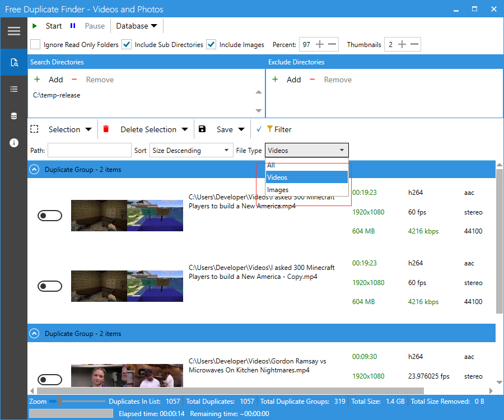Adjust the Zoom slider
The height and width of the screenshot is (420, 504).
pyautogui.click(x=59, y=401)
